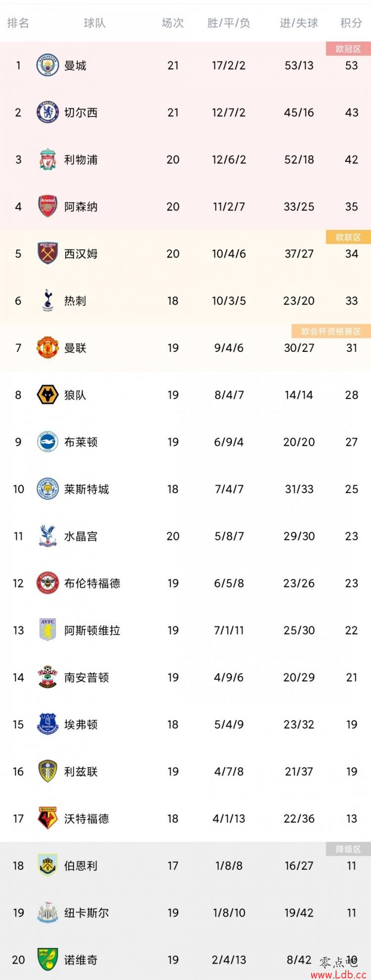Image resolution: width=371 pixels, height=980 pixels.
Task: Open the Liverpool crest icon
Action: click(x=48, y=159)
